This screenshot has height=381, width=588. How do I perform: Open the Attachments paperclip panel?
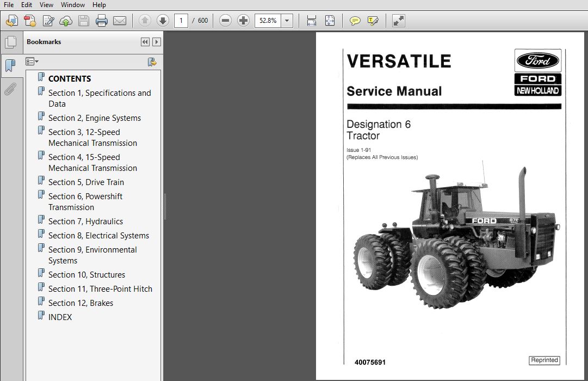(10, 89)
